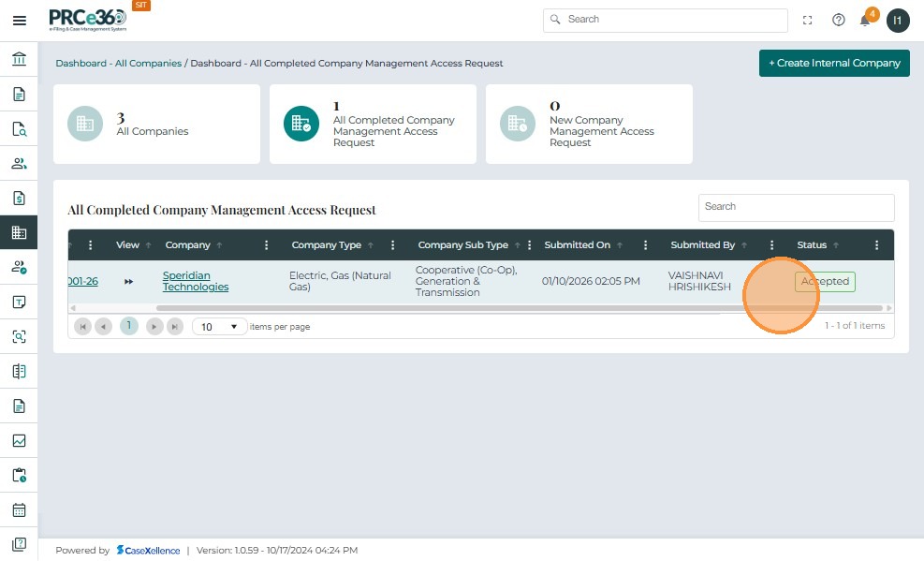Open the calendar icon in sidebar
This screenshot has width=924, height=561.
coord(19,510)
